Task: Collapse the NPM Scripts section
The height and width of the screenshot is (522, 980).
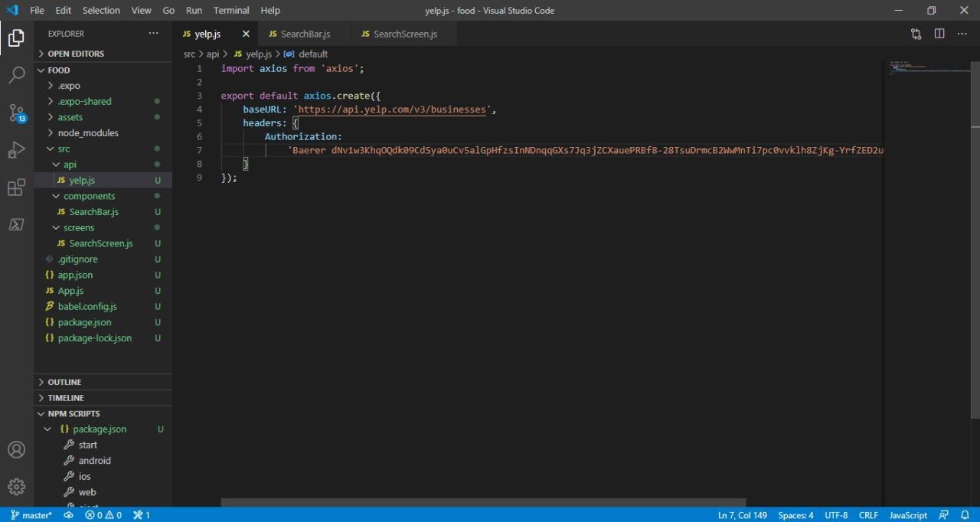Action: (103, 413)
